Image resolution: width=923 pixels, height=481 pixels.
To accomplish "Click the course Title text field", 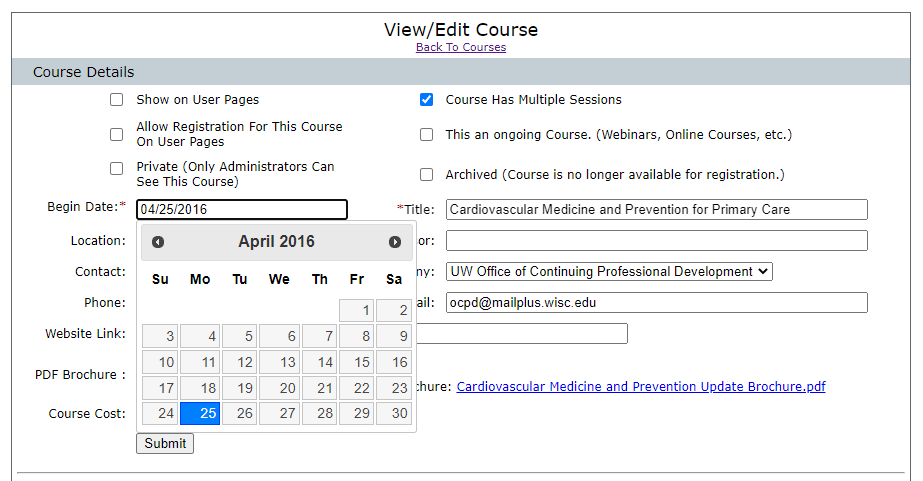I will 656,210.
